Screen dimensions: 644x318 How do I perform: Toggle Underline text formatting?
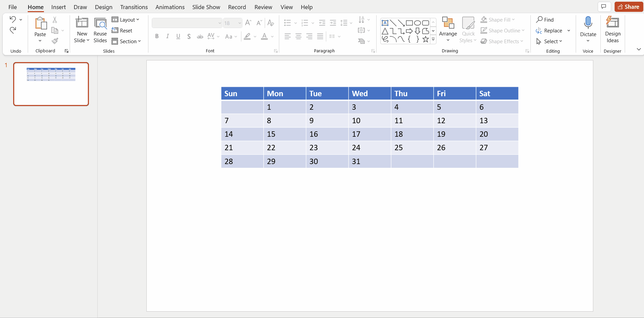[x=178, y=36]
